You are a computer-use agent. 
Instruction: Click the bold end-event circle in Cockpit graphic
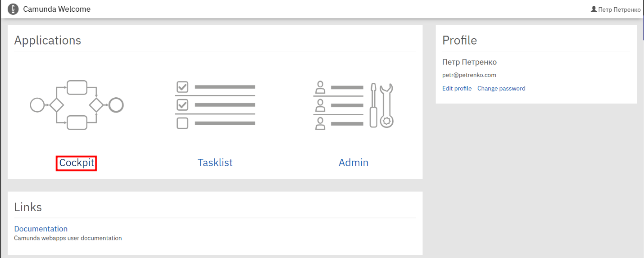116,105
